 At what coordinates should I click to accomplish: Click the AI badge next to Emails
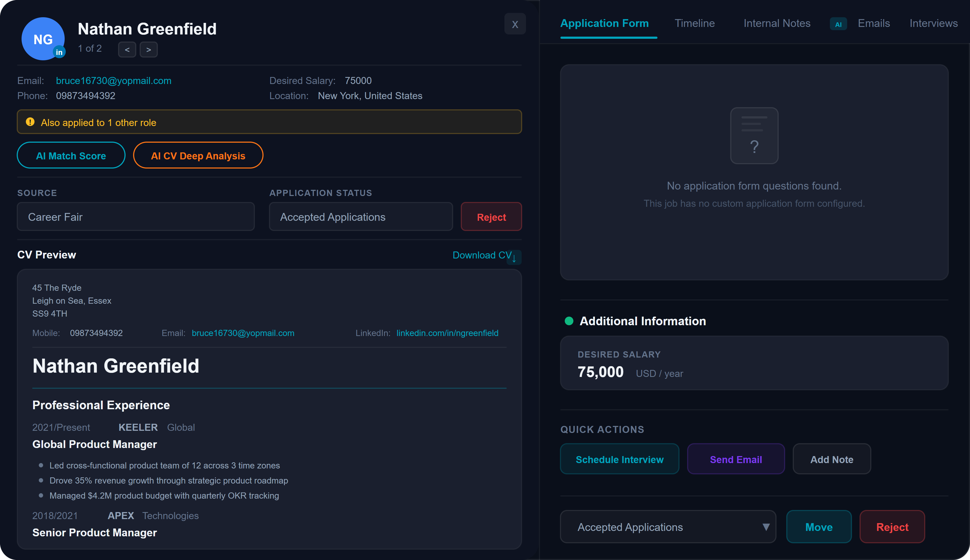click(838, 24)
